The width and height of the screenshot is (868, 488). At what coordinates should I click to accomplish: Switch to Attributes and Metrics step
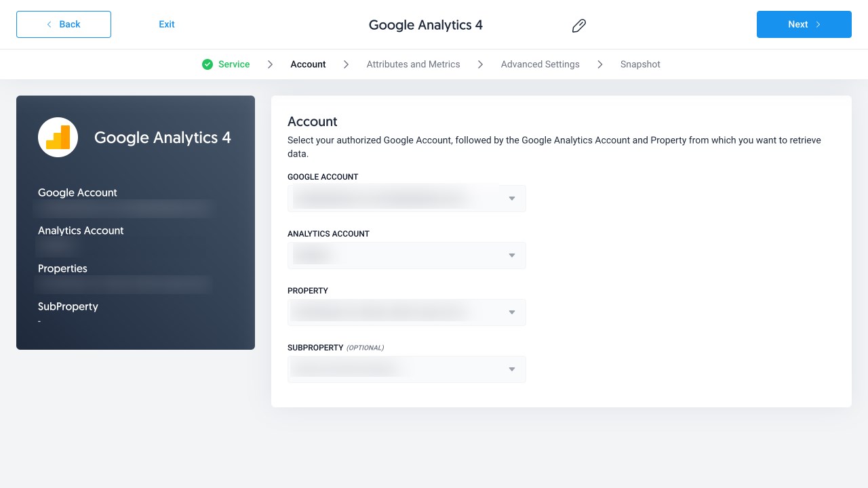coord(413,64)
